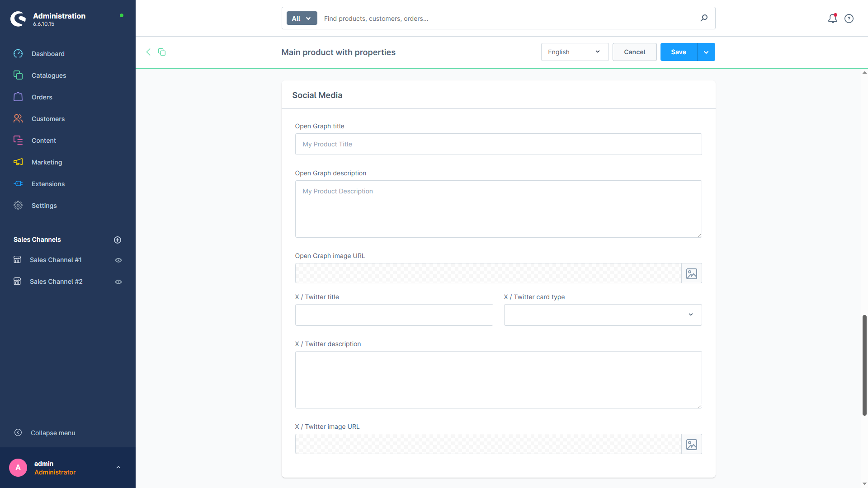Duplicate the product using the copy icon
The width and height of the screenshot is (868, 488).
162,52
